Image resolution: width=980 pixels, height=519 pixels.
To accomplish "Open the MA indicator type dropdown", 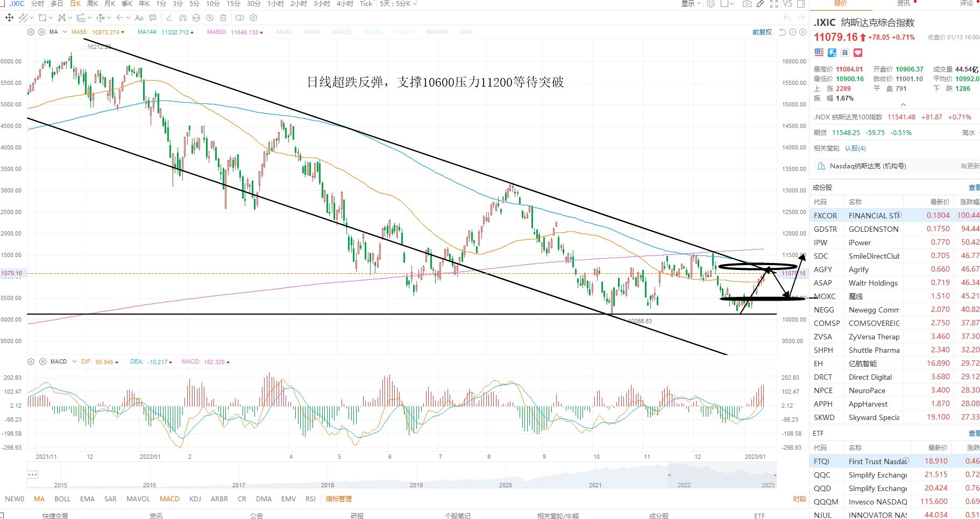I will pyautogui.click(x=65, y=32).
